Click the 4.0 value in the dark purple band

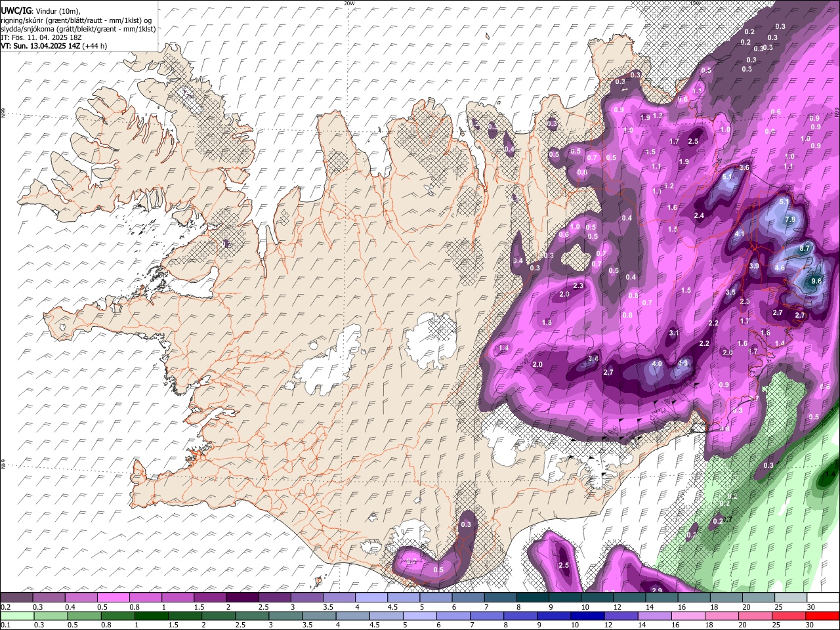point(657,364)
